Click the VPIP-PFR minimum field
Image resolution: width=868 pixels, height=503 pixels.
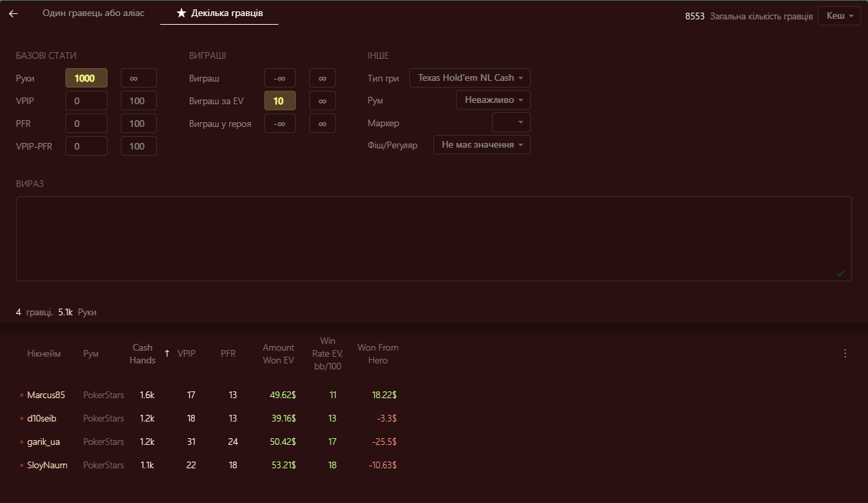pos(86,146)
